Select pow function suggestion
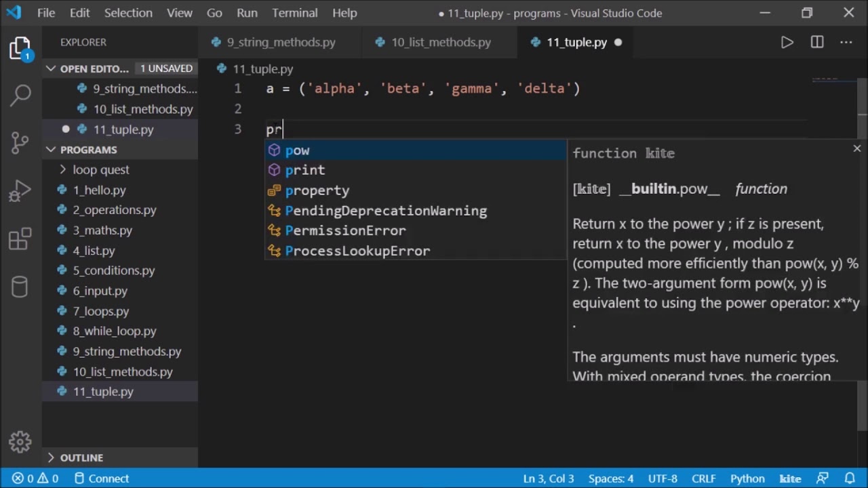 coord(416,150)
